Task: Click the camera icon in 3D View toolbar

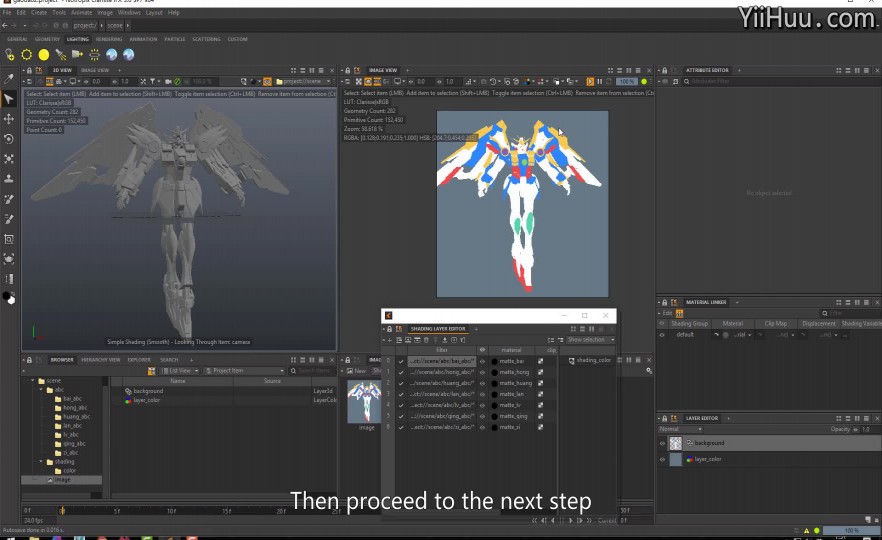Action: click(168, 82)
